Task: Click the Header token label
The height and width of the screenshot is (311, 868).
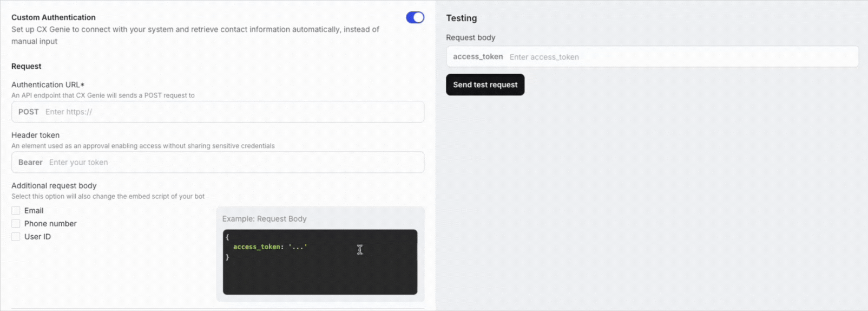Action: tap(35, 135)
